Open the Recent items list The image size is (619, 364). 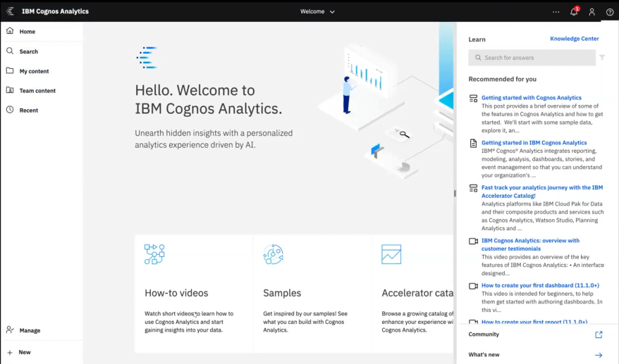tap(28, 111)
